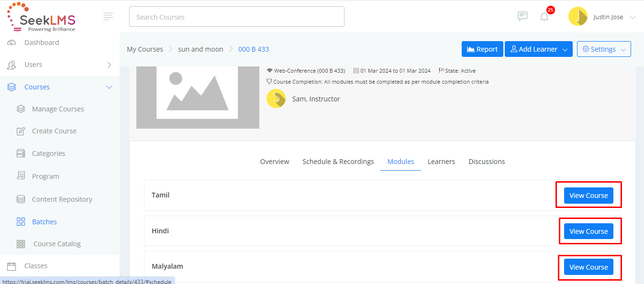Open notifications bell with 25 badge

click(x=544, y=17)
